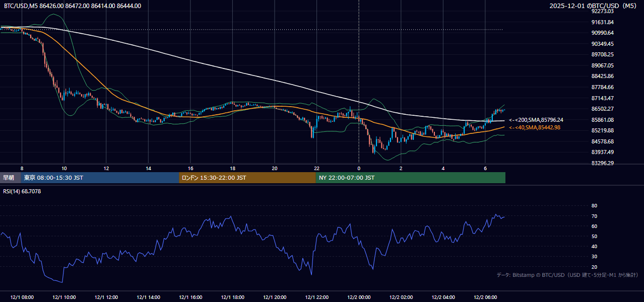Viewport: 644px width, 302px height.
Task: Click RSI axis level 20
Action: coord(594,267)
